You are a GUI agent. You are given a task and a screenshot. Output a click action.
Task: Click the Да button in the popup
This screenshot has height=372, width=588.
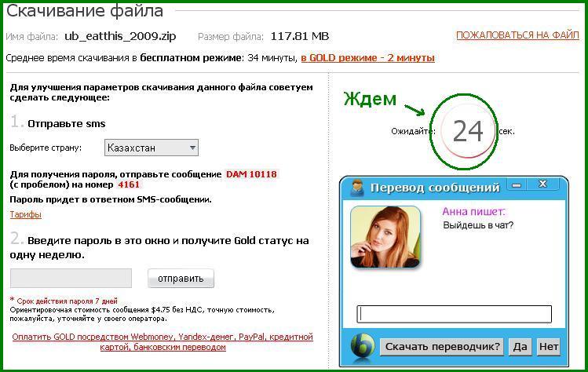click(x=520, y=346)
